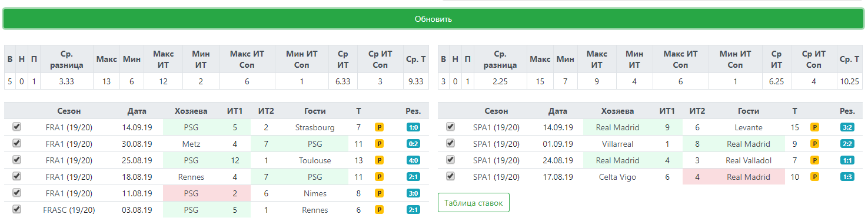
Task: Click yellow P badge in Celta Vigo row
Action: pos(814,177)
